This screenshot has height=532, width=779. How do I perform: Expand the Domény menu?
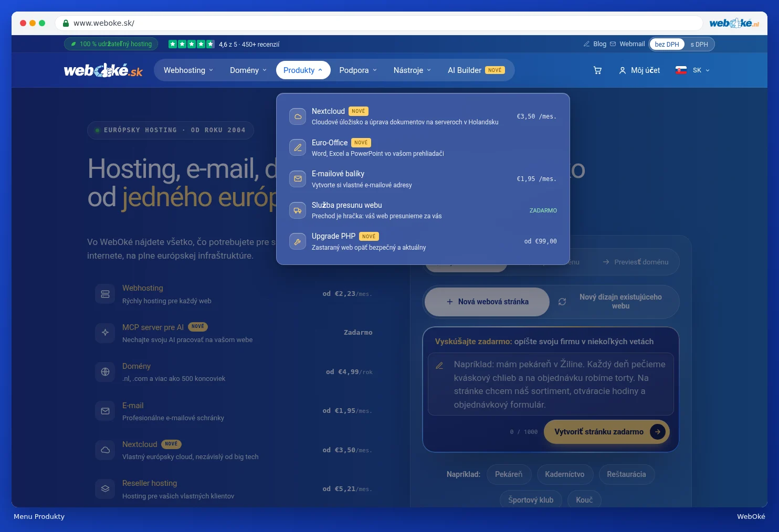click(x=248, y=70)
